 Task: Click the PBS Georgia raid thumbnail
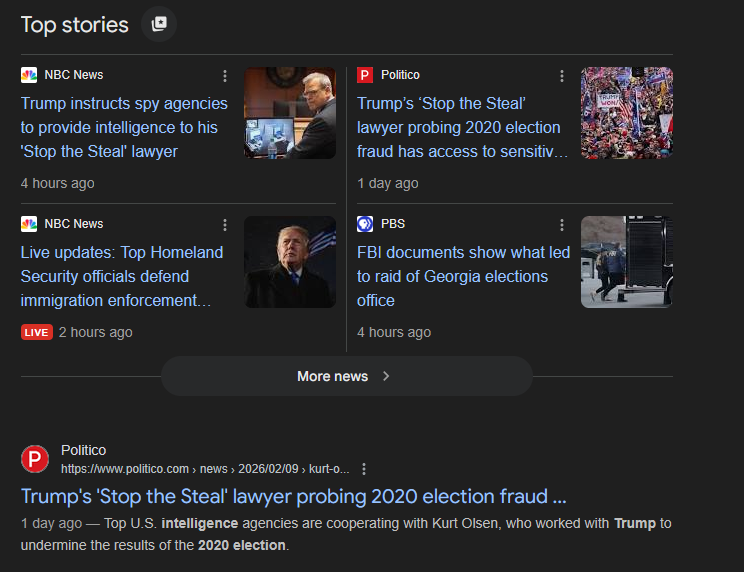(x=627, y=262)
